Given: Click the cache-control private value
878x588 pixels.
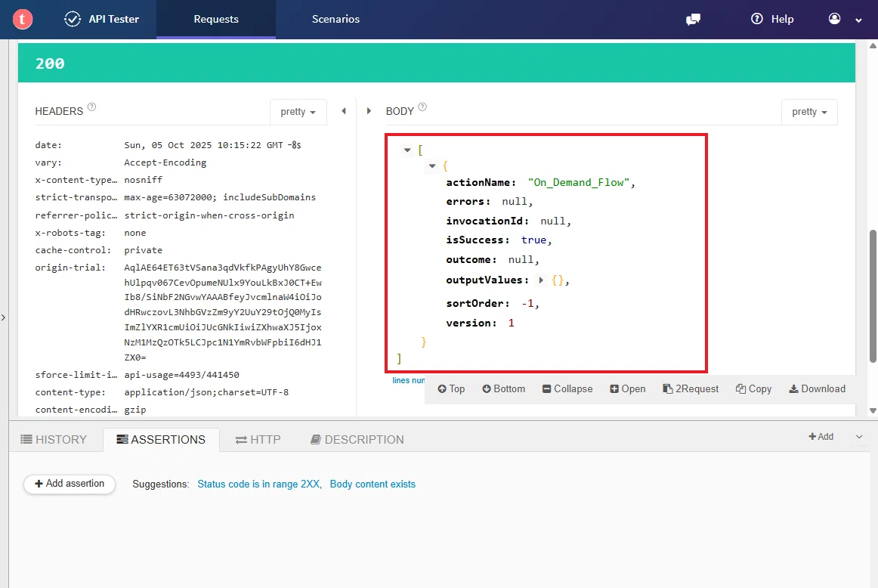Looking at the screenshot, I should click(x=143, y=250).
